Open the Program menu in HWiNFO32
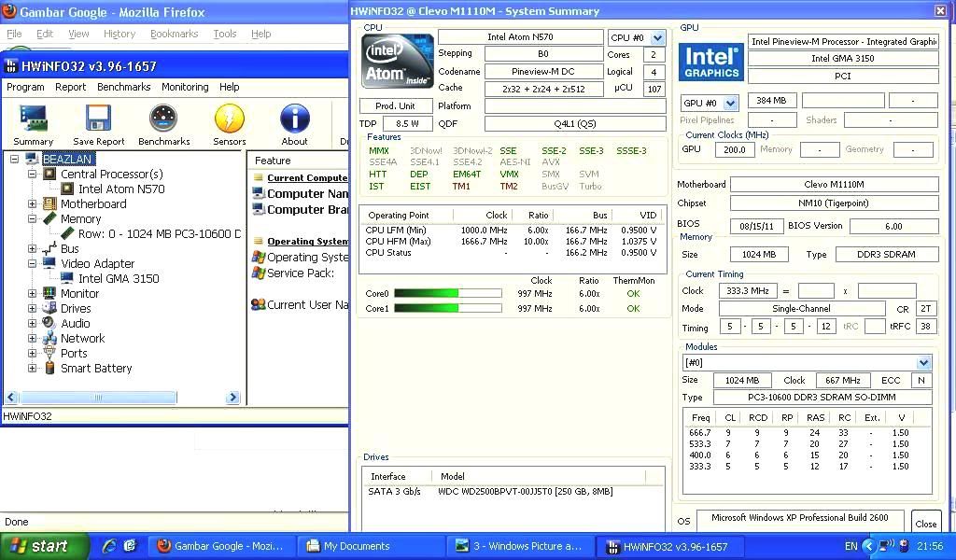This screenshot has height=560, width=956. coord(25,87)
